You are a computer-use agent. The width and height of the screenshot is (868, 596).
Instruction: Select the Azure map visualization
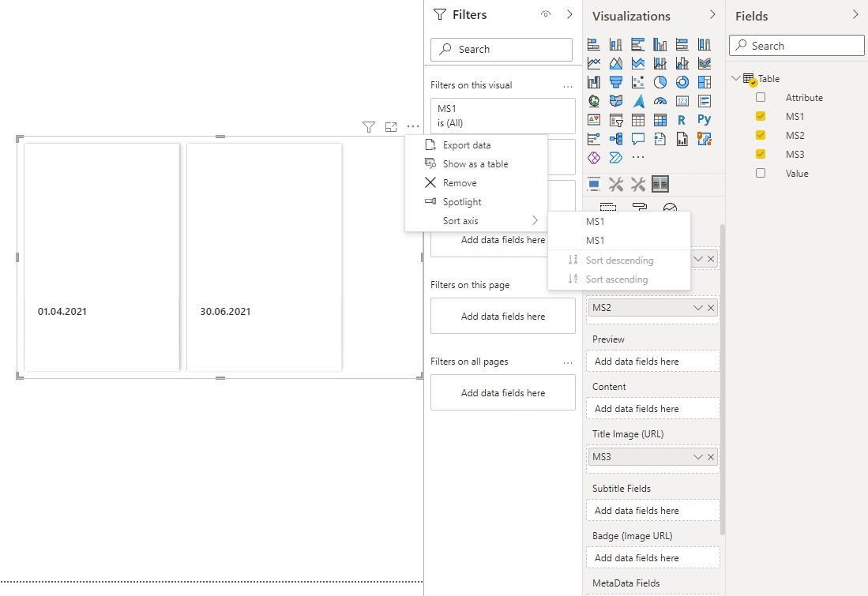pyautogui.click(x=637, y=101)
